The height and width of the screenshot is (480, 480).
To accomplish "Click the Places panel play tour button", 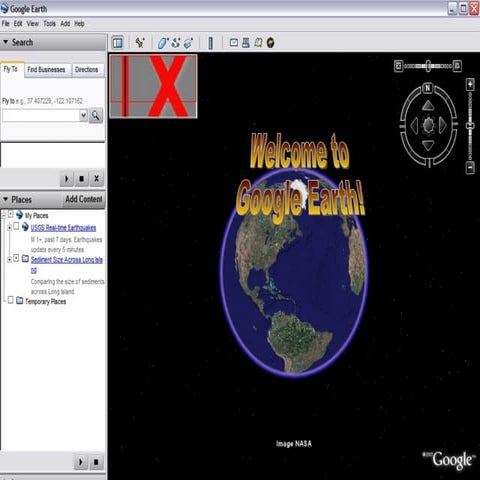I will click(x=80, y=462).
